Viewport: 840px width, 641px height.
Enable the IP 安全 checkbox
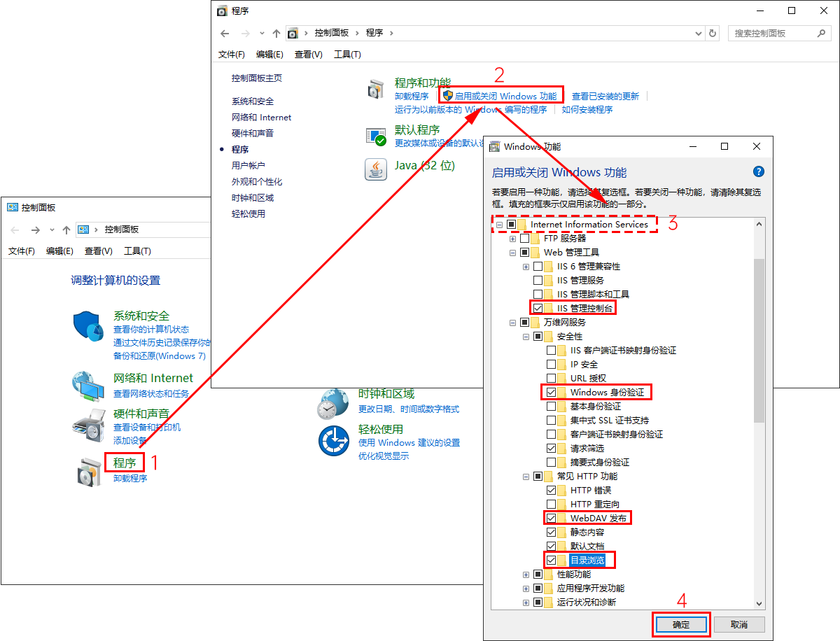pyautogui.click(x=551, y=365)
